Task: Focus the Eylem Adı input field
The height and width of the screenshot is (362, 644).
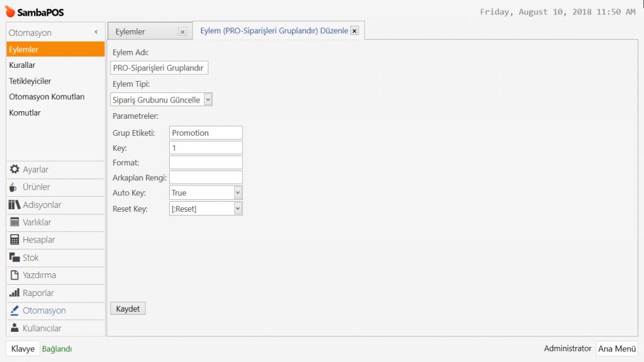Action: coord(159,68)
